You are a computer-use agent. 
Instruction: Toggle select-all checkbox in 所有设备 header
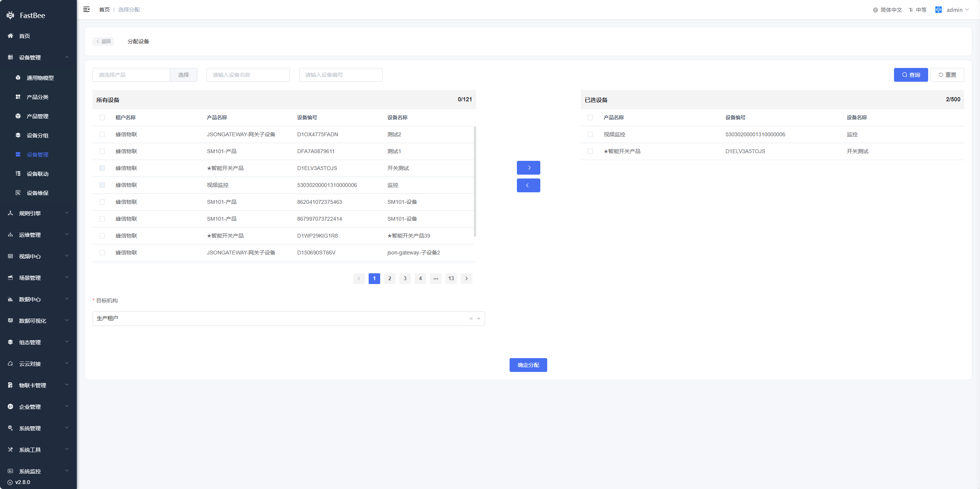(102, 117)
